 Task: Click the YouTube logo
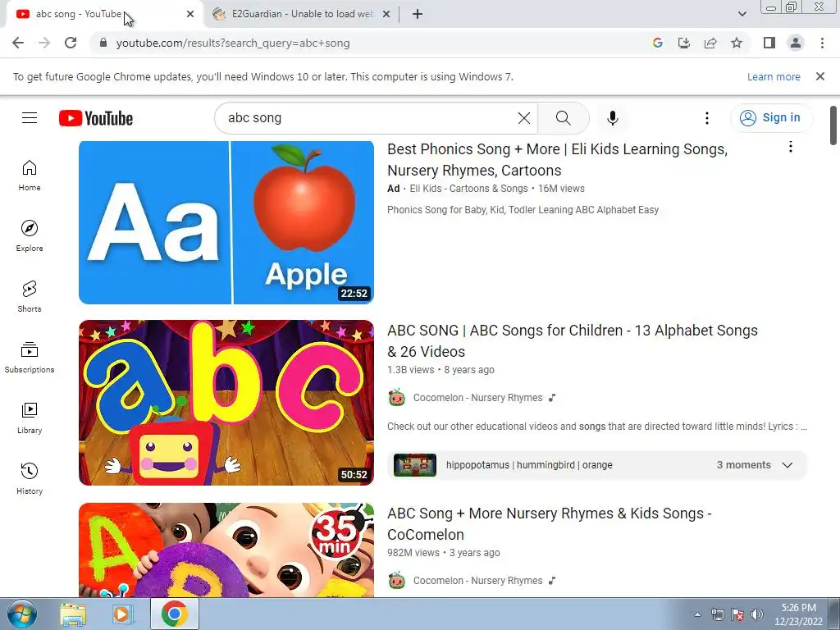tap(96, 118)
